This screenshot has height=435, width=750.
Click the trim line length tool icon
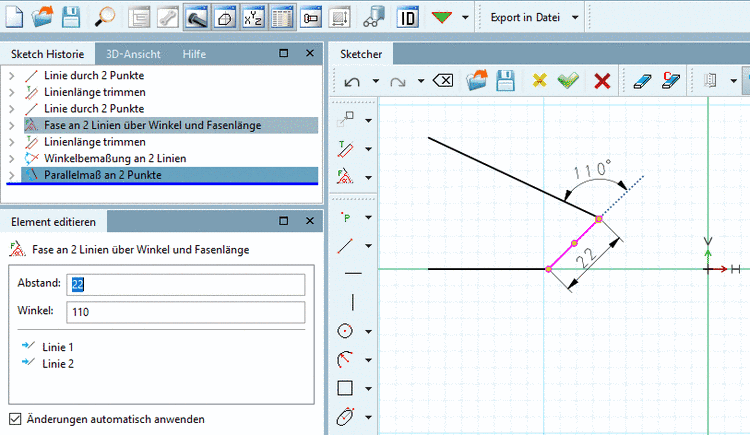(x=345, y=149)
